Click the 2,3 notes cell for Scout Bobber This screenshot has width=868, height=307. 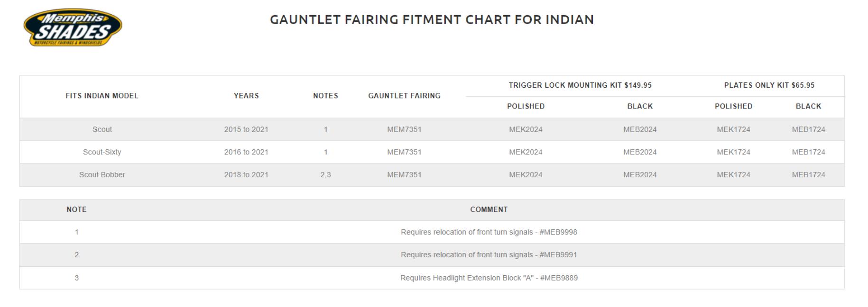coord(325,175)
